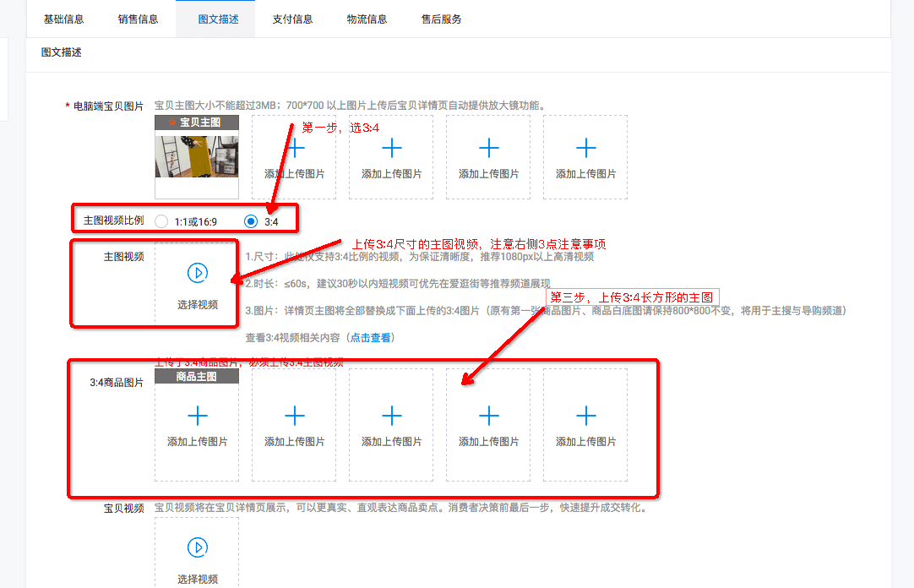Open the 物流信息 tab
The height and width of the screenshot is (588, 914).
tap(367, 19)
